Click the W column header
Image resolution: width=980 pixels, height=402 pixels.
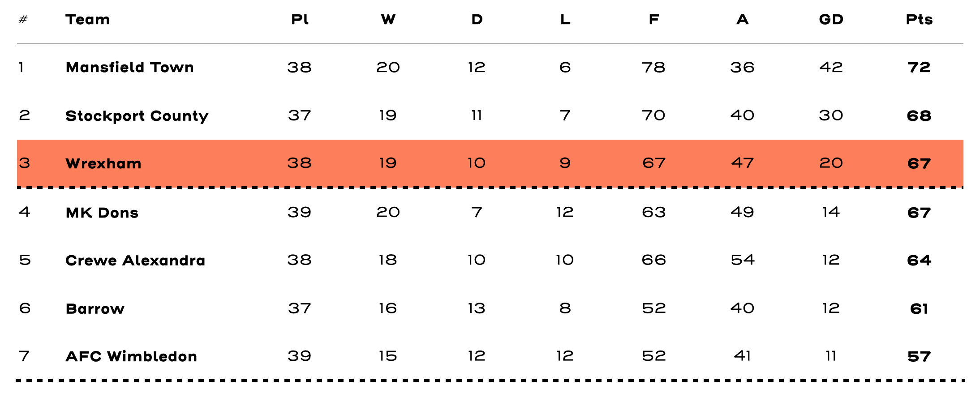pyautogui.click(x=388, y=19)
